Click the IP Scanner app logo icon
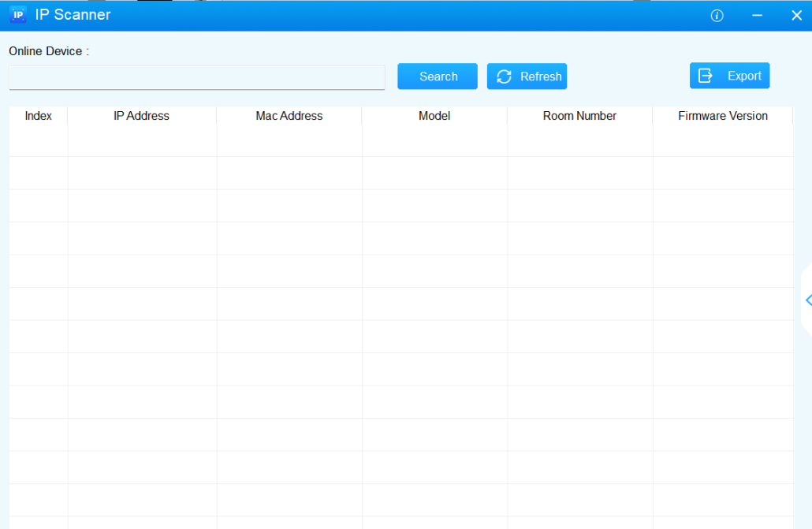 coord(18,14)
